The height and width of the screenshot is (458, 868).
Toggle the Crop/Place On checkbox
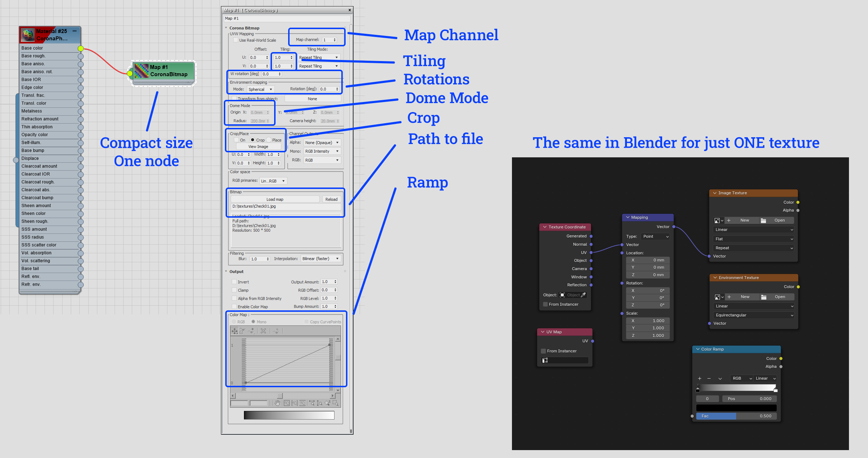236,140
